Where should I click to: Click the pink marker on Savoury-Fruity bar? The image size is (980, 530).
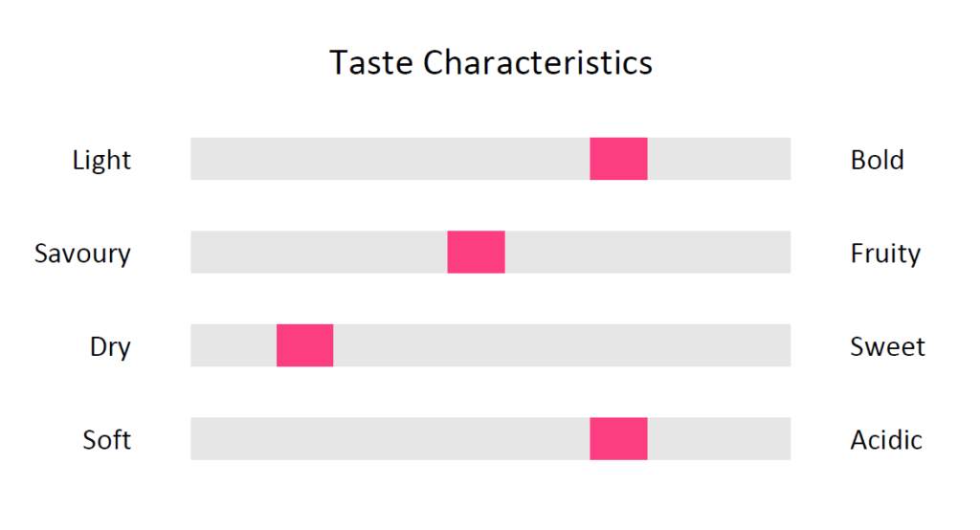(476, 252)
